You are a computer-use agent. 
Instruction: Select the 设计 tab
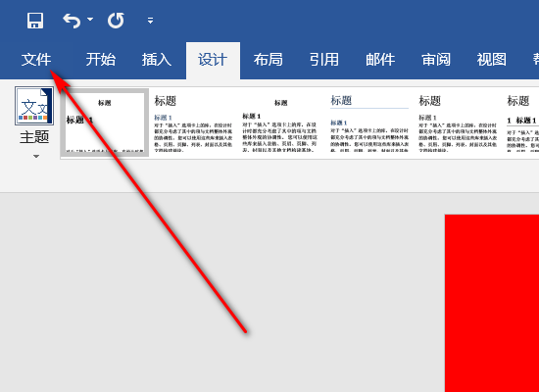pos(213,61)
